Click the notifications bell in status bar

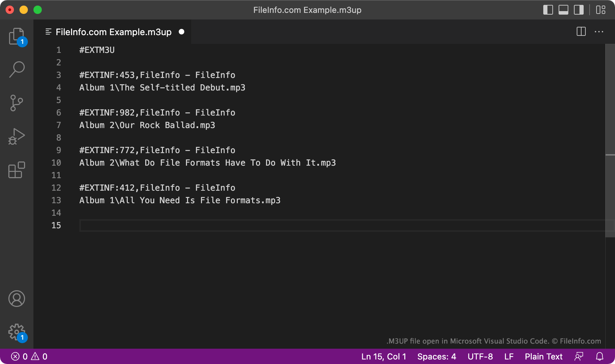point(600,356)
